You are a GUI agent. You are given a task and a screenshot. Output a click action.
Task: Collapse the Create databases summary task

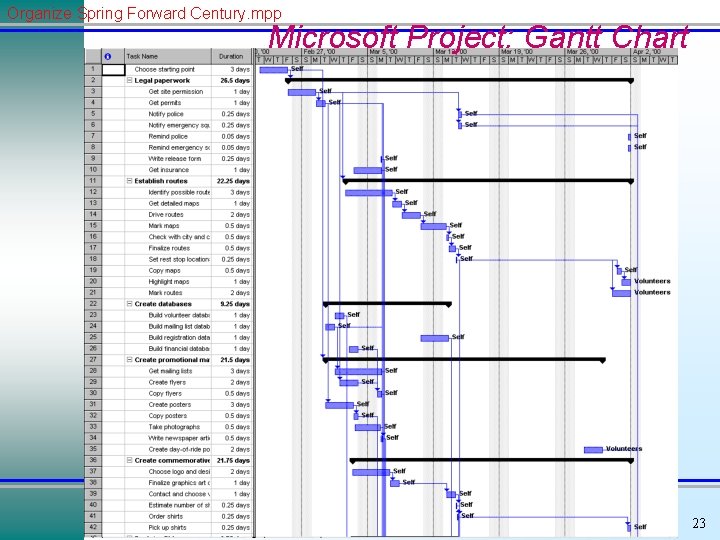(x=129, y=304)
